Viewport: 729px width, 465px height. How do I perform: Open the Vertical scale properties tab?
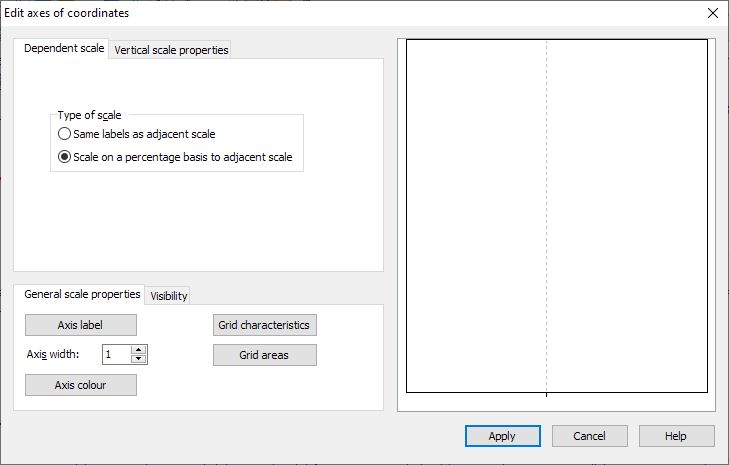pyautogui.click(x=171, y=50)
